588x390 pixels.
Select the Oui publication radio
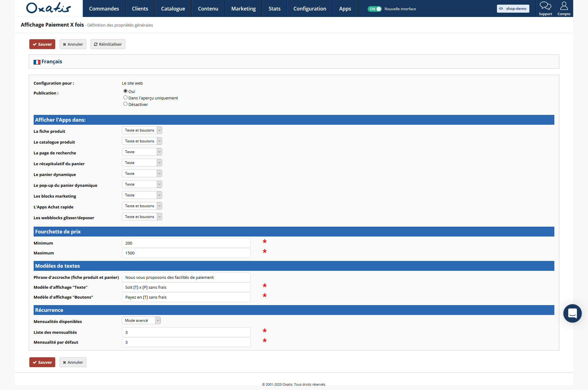125,91
